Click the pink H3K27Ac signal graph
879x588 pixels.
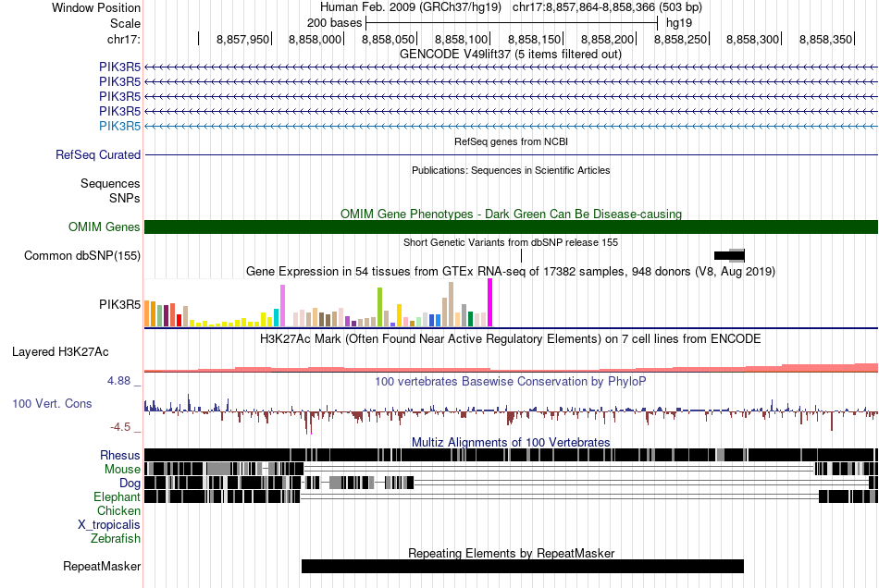point(512,367)
